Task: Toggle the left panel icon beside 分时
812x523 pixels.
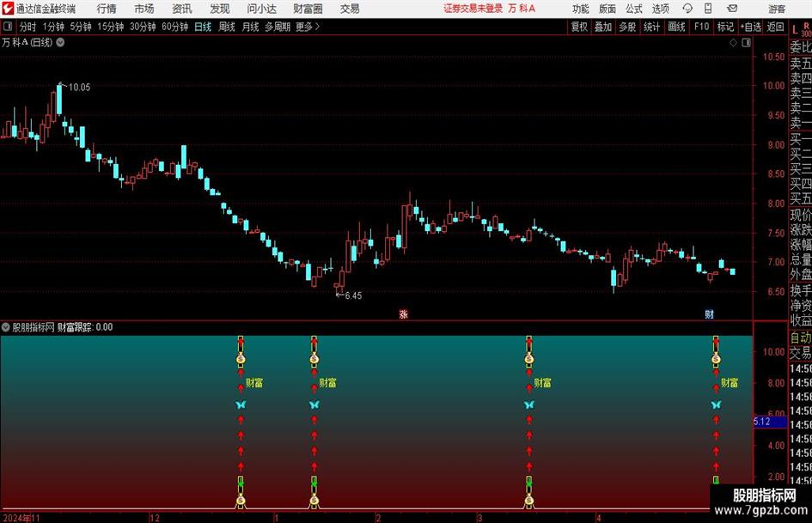Action: tap(8, 27)
